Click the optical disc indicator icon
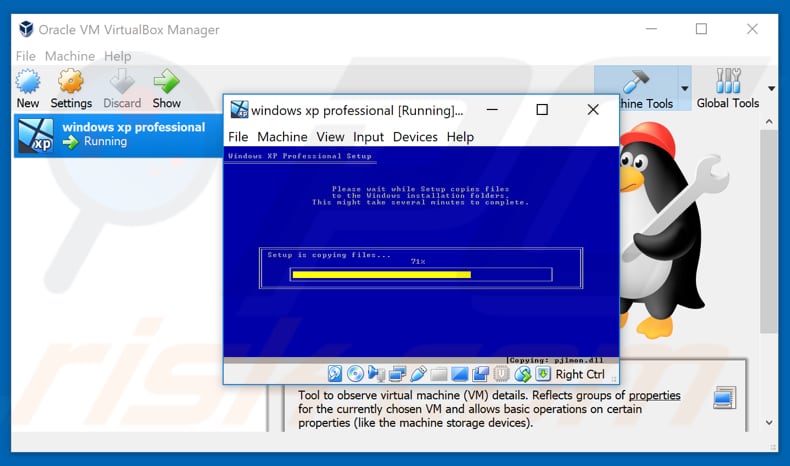Image resolution: width=790 pixels, height=466 pixels. click(355, 374)
